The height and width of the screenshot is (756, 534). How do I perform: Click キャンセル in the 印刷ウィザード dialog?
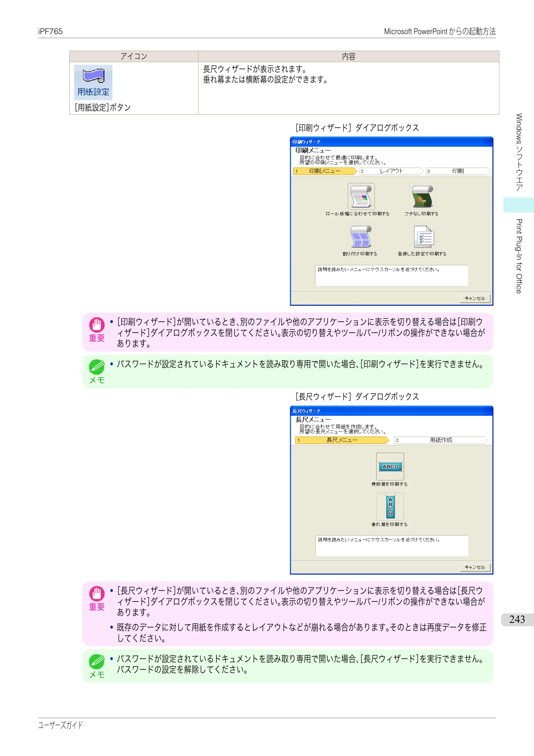tap(475, 298)
